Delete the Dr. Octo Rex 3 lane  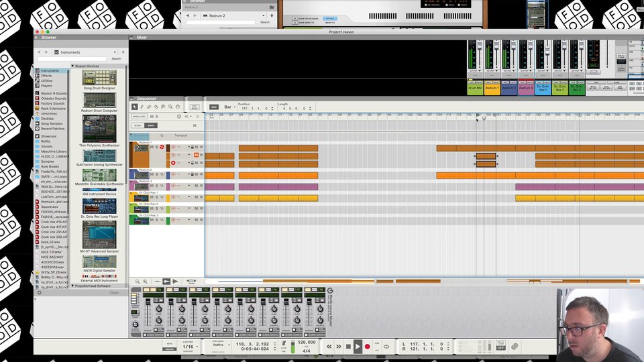(x=201, y=220)
